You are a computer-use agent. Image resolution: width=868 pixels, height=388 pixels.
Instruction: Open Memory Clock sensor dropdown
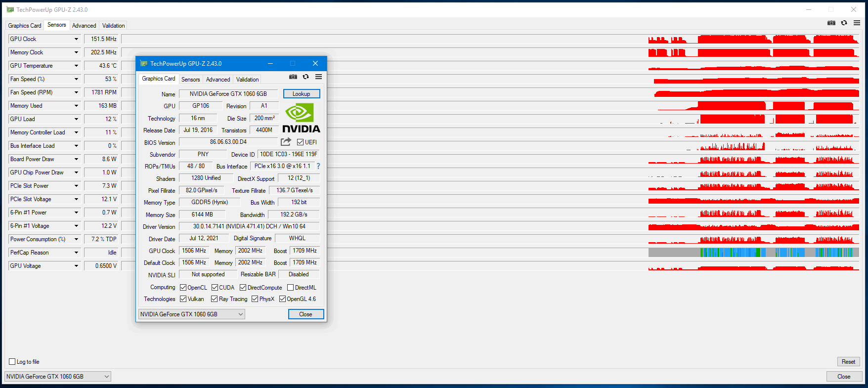pos(76,52)
